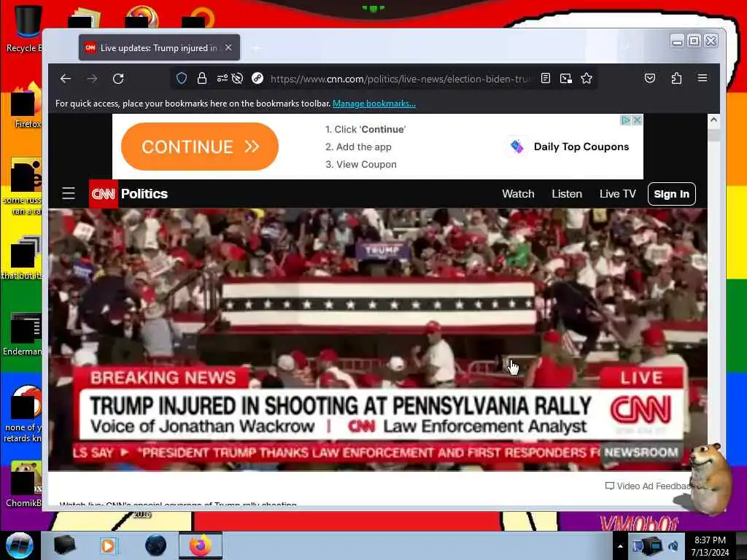Click the URL address field
The image size is (747, 560).
[x=399, y=79]
